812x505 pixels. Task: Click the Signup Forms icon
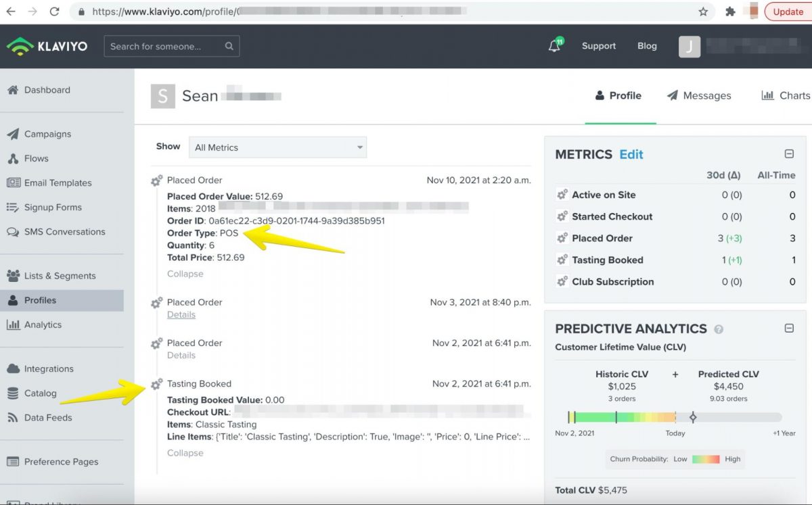pyautogui.click(x=13, y=207)
